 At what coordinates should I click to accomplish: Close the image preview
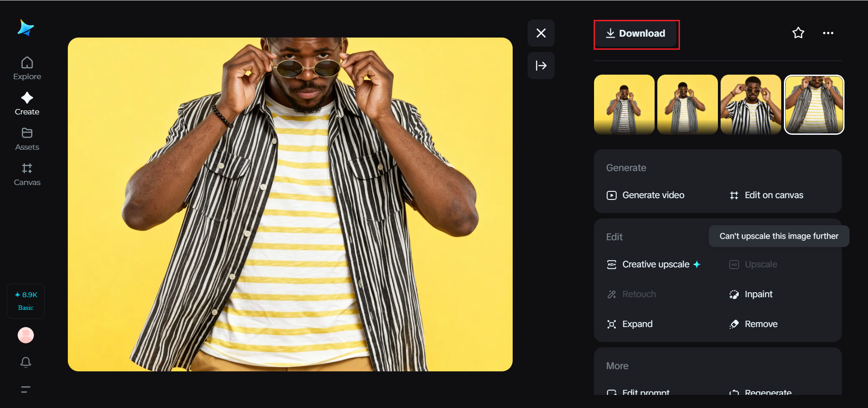pos(541,33)
